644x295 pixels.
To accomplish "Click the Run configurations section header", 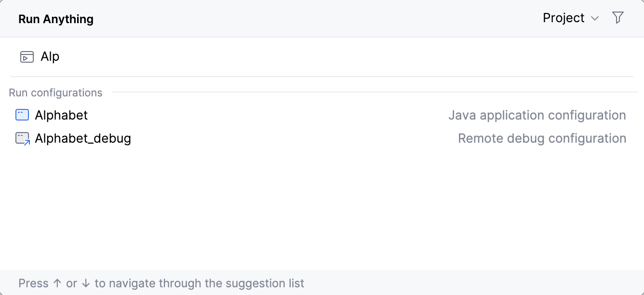I will [55, 93].
